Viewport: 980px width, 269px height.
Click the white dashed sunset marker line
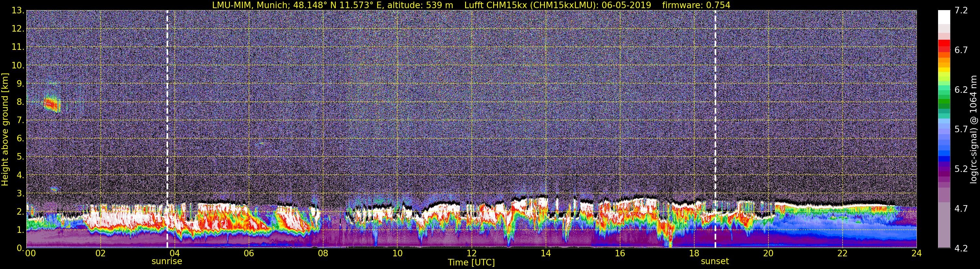point(715,129)
